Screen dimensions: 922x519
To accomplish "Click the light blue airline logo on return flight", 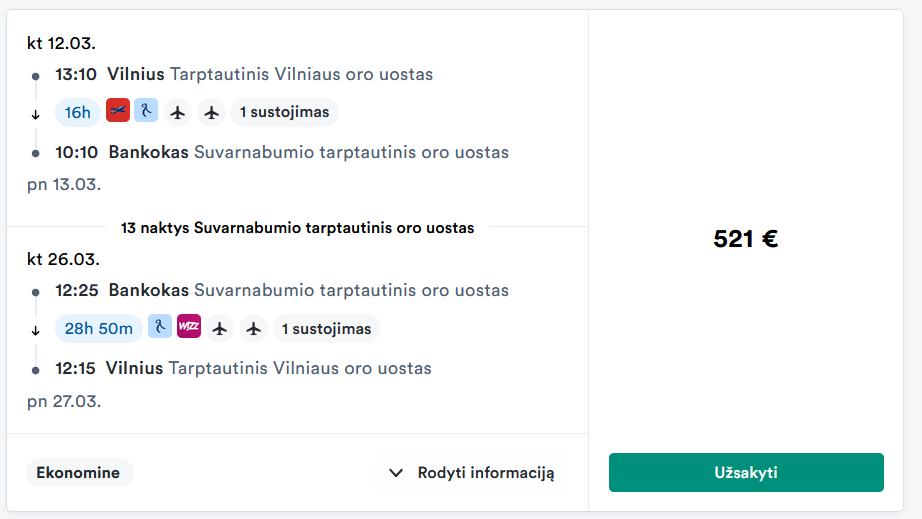I will point(160,326).
